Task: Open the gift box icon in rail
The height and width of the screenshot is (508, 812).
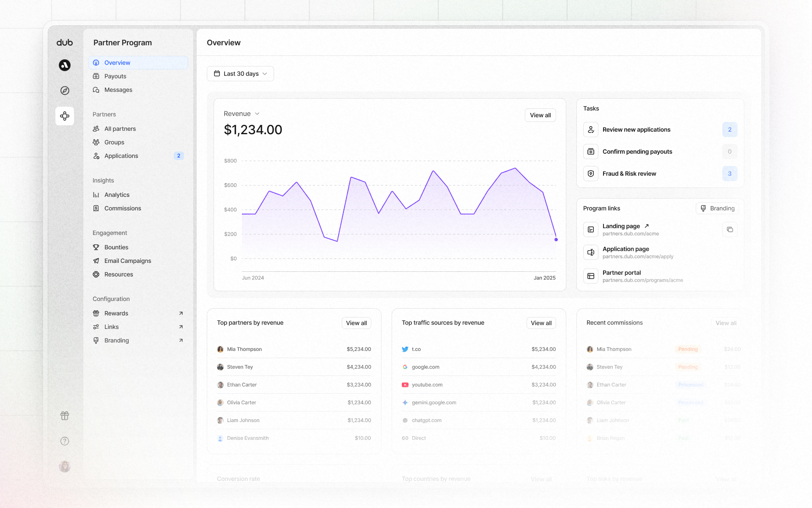Action: click(65, 416)
